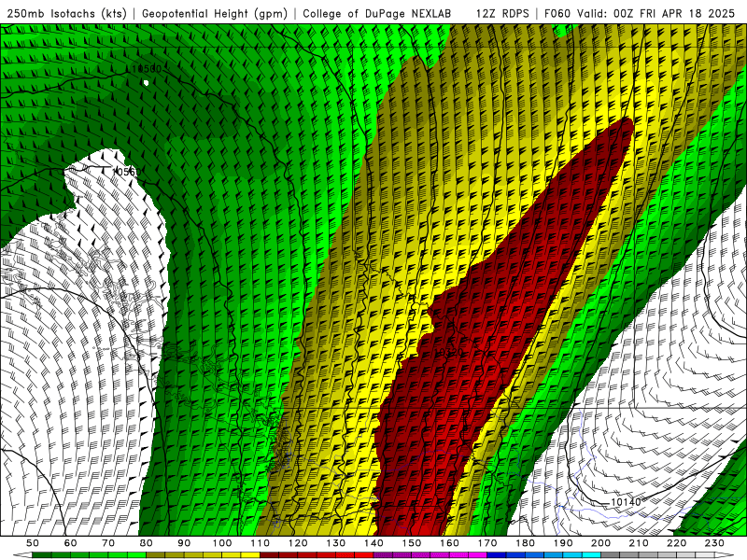Click the 220 label on the color scale

pyautogui.click(x=676, y=543)
